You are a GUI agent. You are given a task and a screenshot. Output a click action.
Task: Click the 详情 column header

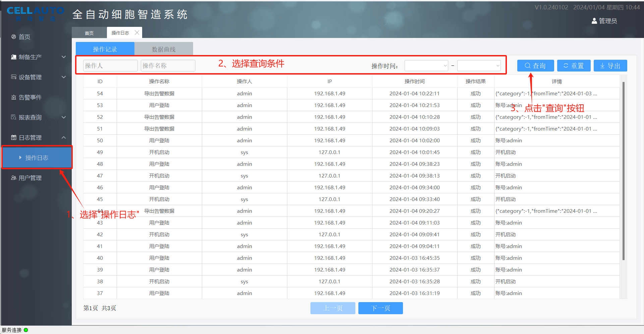tap(557, 82)
